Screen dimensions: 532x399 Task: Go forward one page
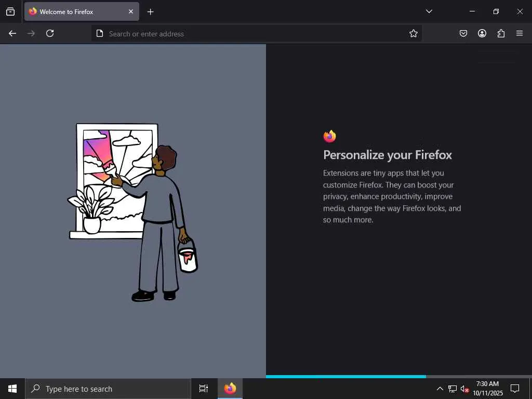(31, 33)
